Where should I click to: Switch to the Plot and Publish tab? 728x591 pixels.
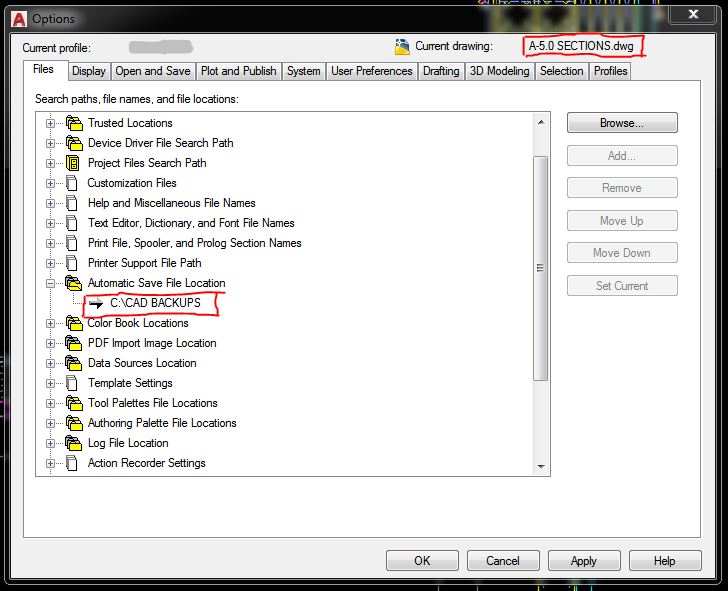click(238, 71)
